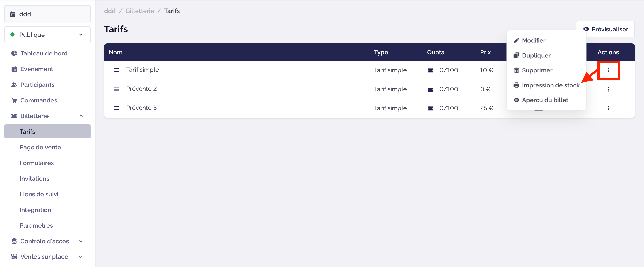Screen dimensions: 644x267
Task: Click the quota ticket icon in Tarif simple row
Action: click(x=430, y=70)
